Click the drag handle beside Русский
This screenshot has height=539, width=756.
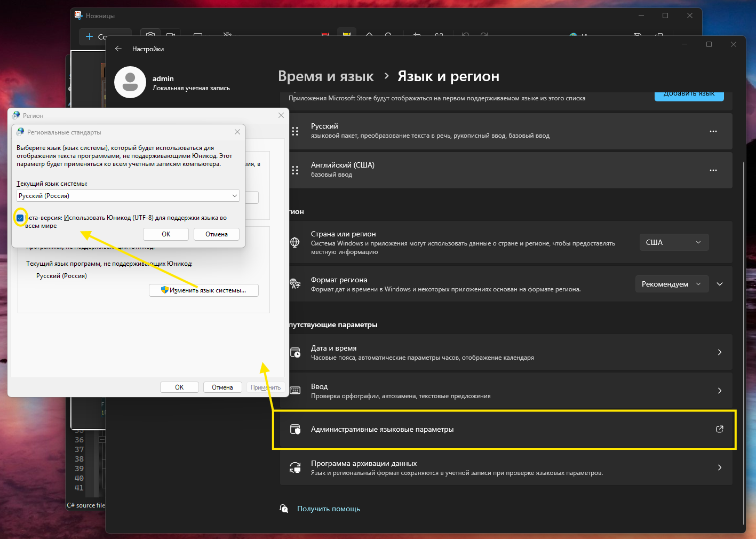point(295,131)
